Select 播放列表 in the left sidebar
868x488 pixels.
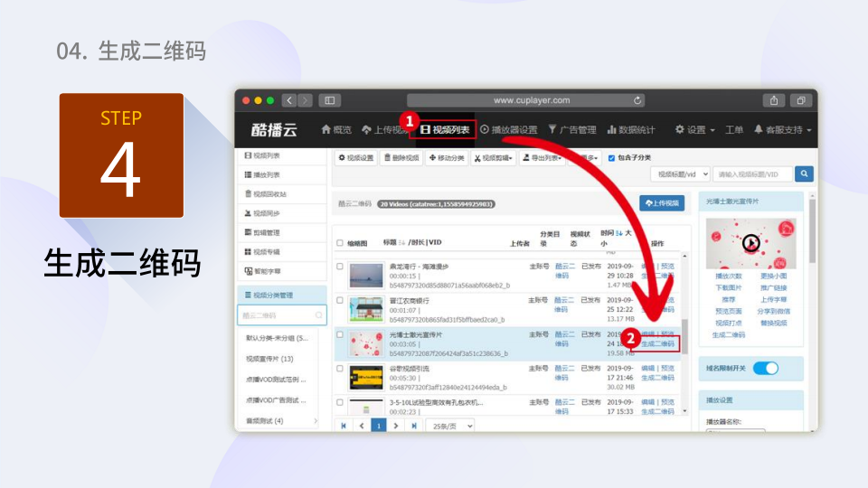pos(281,174)
